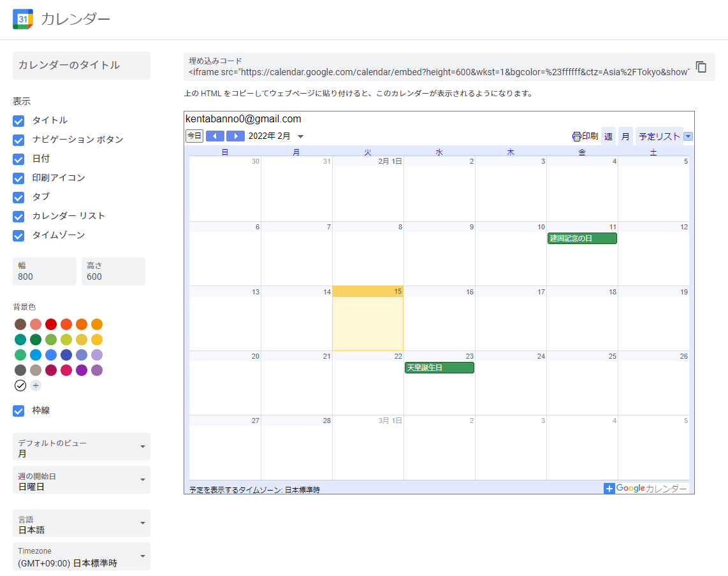Image resolution: width=728 pixels, height=576 pixels.
Task: Toggle the カレンダー リスト checkbox
Action: click(18, 216)
